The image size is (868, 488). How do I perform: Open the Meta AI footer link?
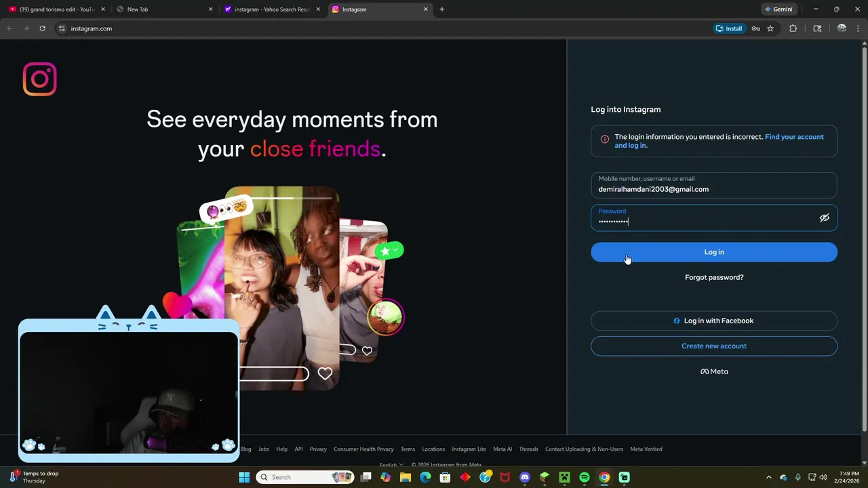click(502, 449)
